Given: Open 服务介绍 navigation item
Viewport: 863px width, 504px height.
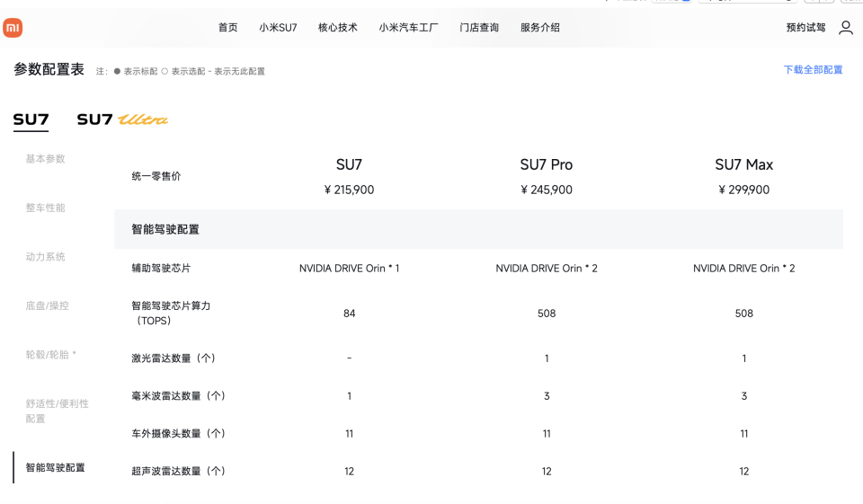Looking at the screenshot, I should (539, 28).
